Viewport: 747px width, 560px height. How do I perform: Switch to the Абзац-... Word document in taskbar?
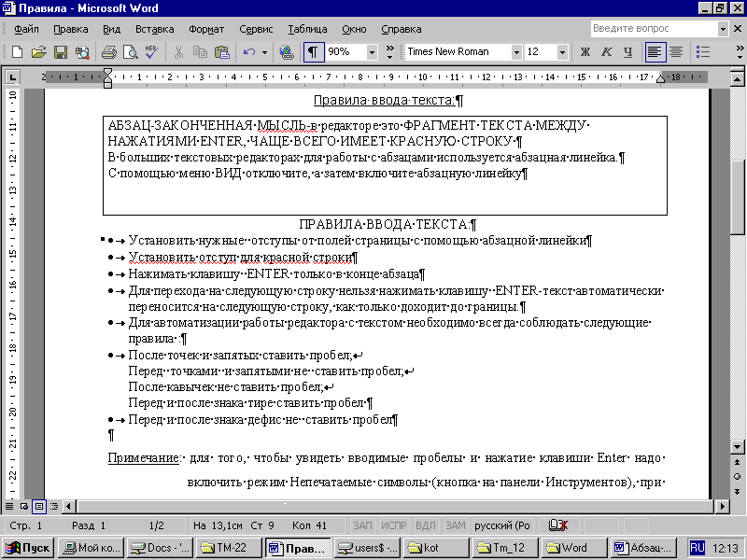[642, 548]
